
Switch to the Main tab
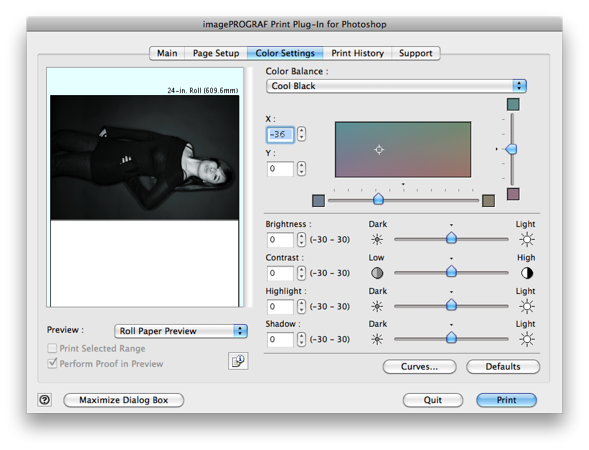click(167, 53)
